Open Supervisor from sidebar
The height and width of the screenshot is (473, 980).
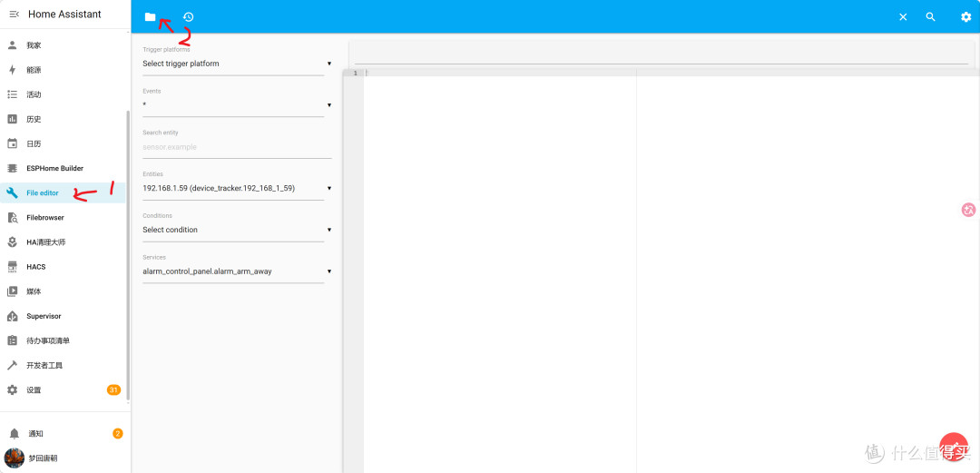(63, 316)
